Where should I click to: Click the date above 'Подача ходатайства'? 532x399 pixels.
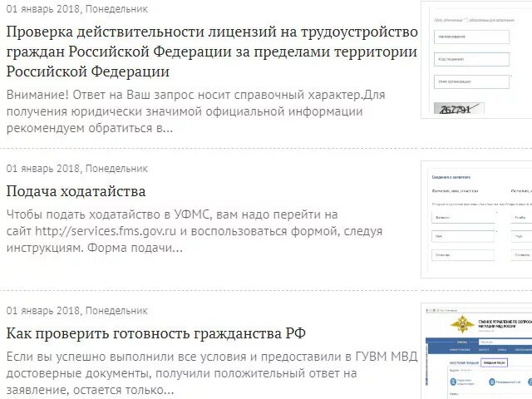[77, 169]
